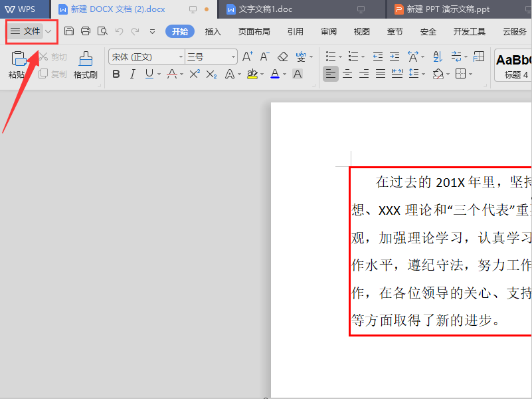
Task: Click the sort A-Z icon
Action: [438, 57]
